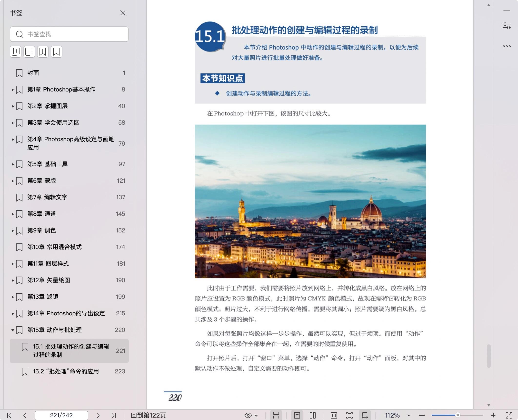Click bookmark icon beside 第7章 编辑文字

[x=19, y=198]
